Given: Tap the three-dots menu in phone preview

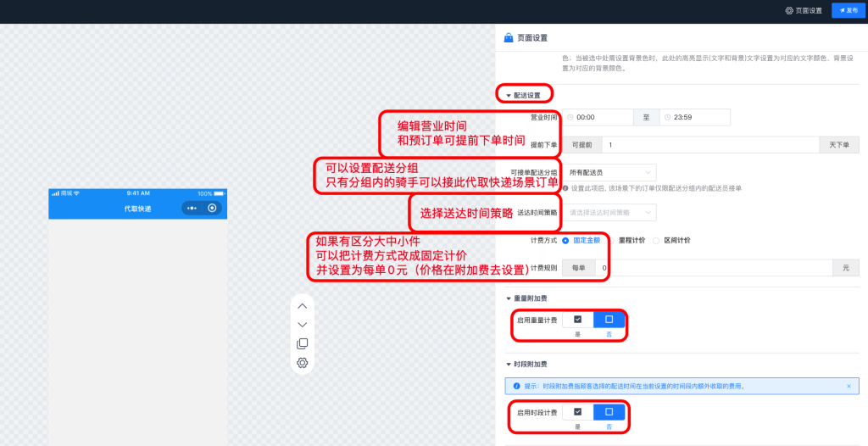Looking at the screenshot, I should click(192, 208).
